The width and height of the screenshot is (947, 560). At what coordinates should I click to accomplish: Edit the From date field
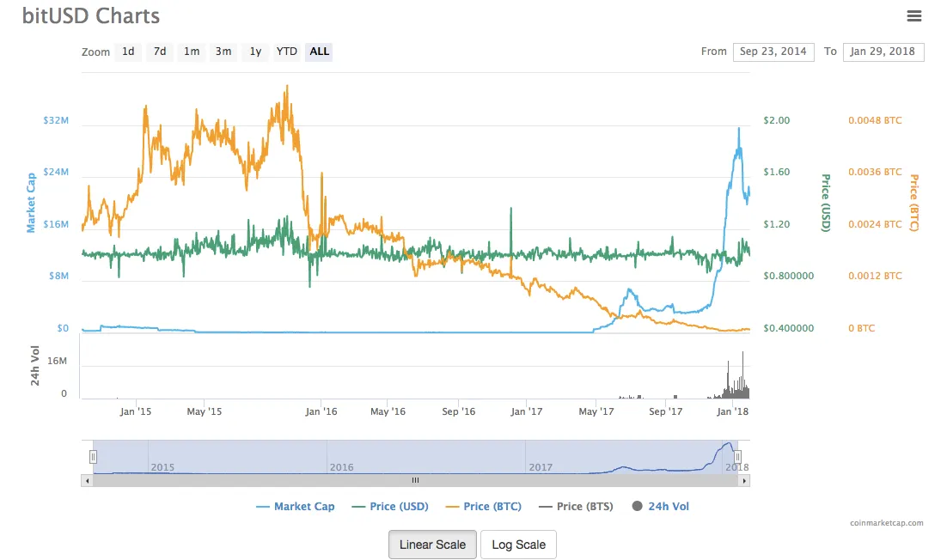(773, 52)
